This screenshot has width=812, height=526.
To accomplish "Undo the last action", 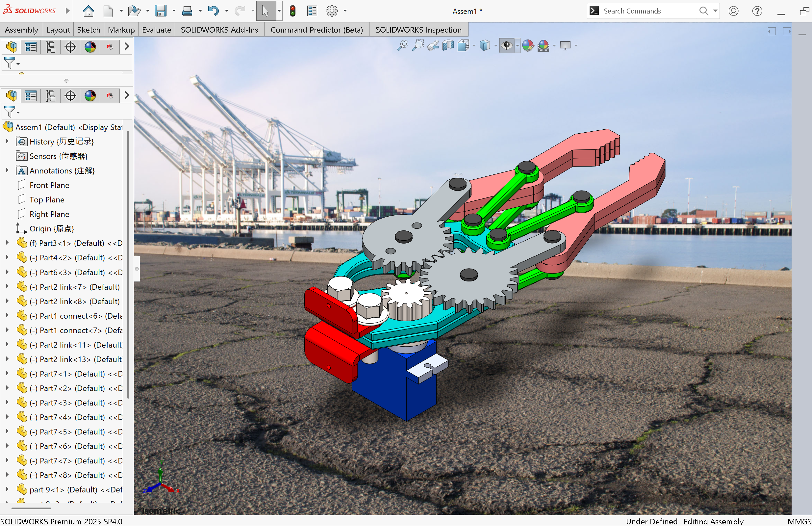I will (x=213, y=11).
